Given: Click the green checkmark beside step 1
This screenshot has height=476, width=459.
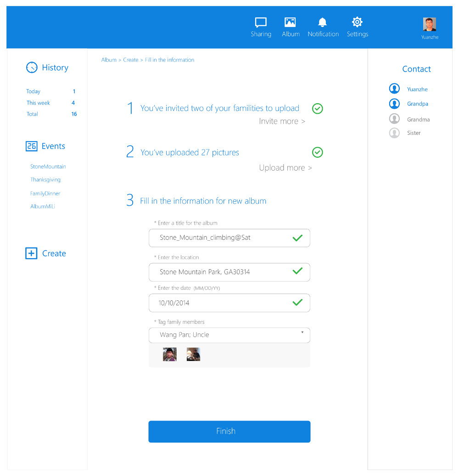Looking at the screenshot, I should 317,109.
